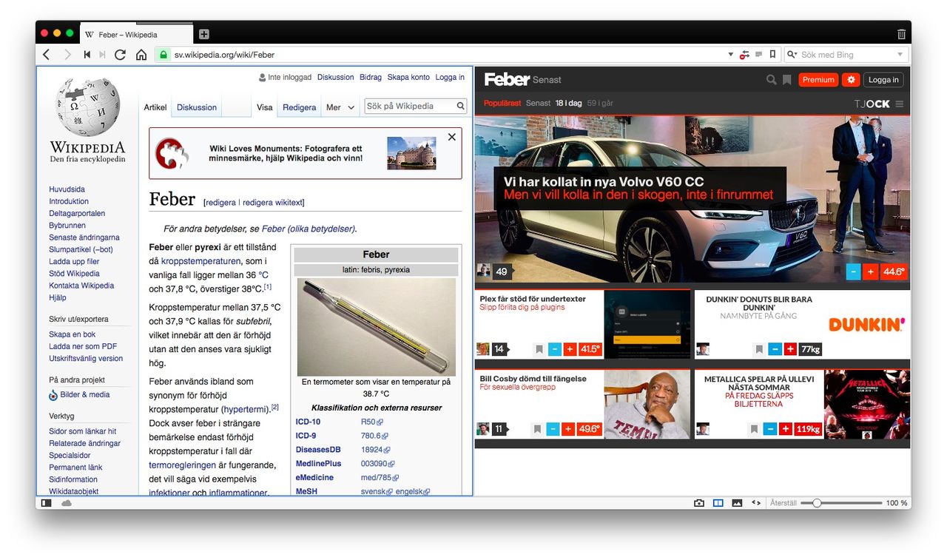
Task: Open the closed tabs trash can
Action: click(x=901, y=34)
